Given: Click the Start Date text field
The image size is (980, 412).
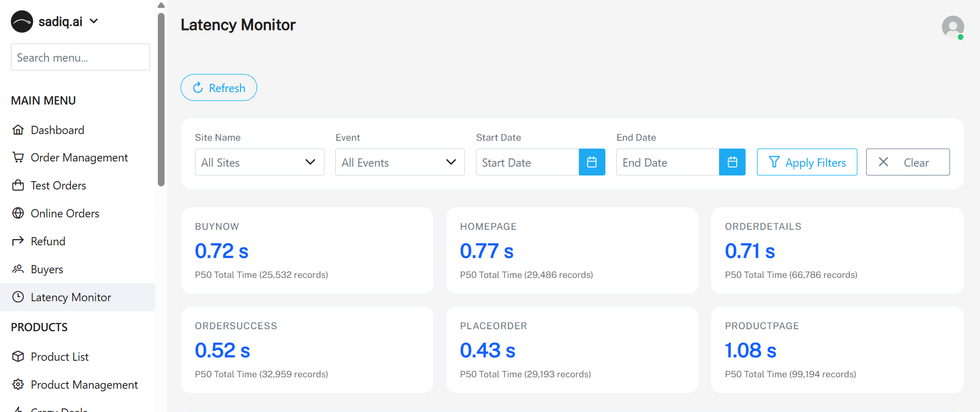Looking at the screenshot, I should point(527,162).
